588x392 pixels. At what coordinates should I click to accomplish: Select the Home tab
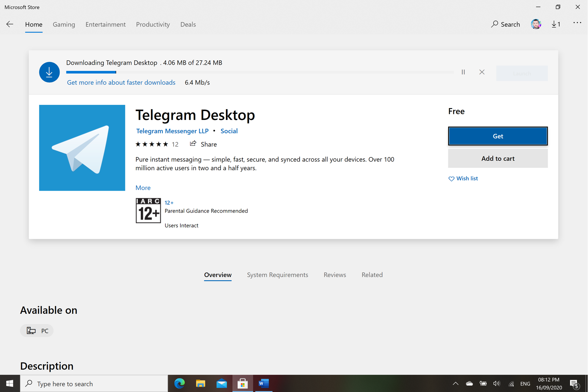click(34, 24)
